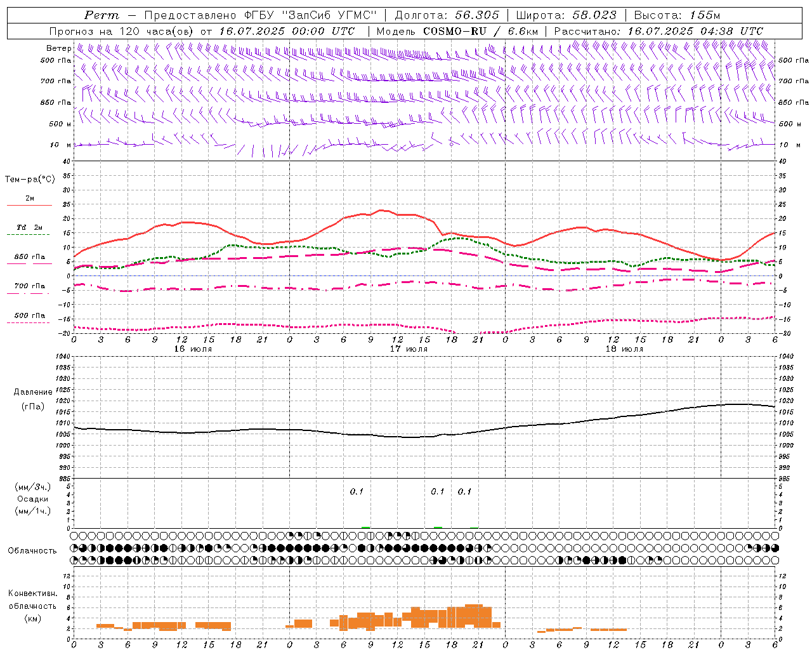Click the dash-dot line sample under 700 гПа legend
812x650 pixels.
click(x=29, y=293)
